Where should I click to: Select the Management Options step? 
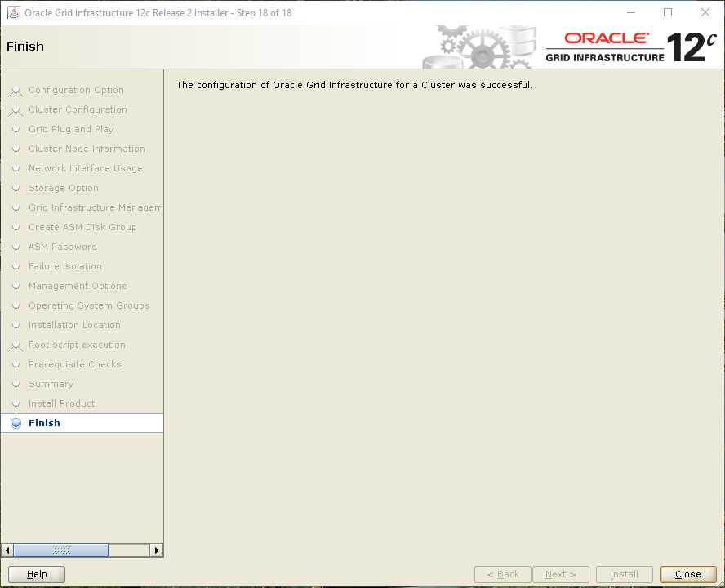78,286
